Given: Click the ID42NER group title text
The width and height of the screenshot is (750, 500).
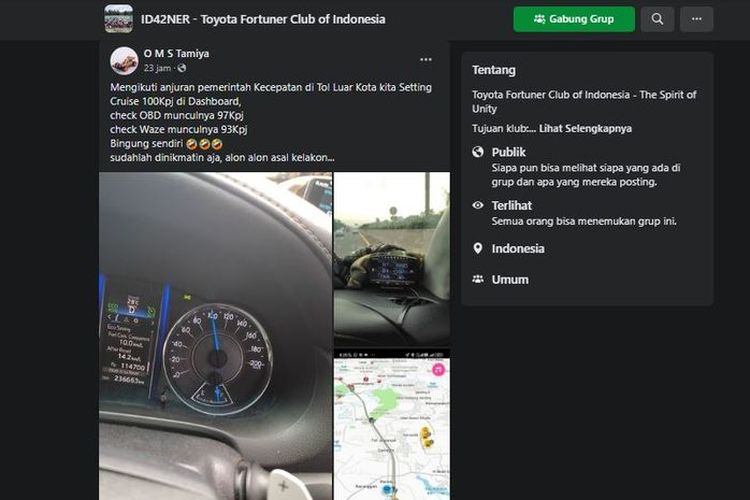Looking at the screenshot, I should tap(263, 19).
